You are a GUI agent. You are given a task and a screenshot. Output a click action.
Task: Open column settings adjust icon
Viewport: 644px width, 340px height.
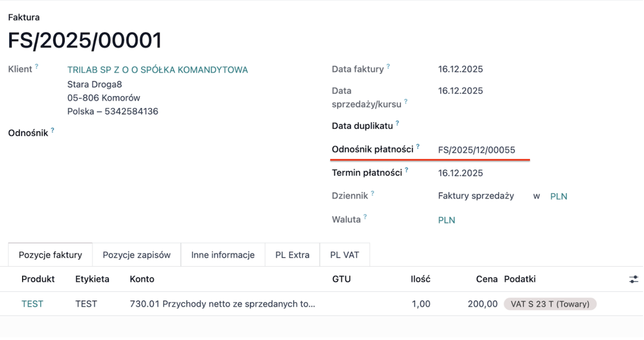(633, 279)
